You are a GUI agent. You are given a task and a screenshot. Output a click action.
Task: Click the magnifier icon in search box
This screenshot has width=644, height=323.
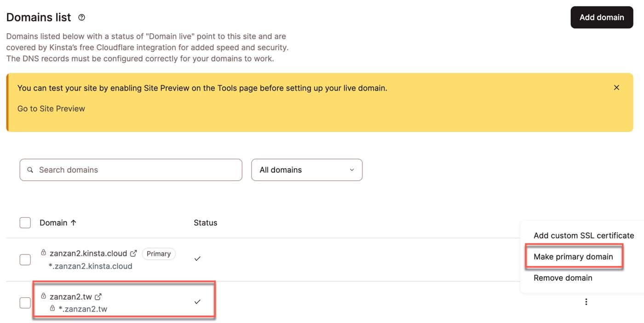coord(30,170)
